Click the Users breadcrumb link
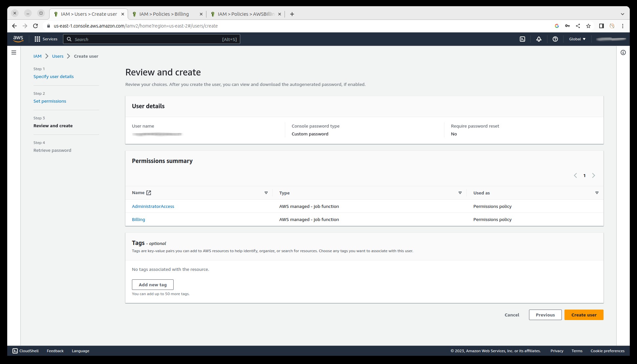Image resolution: width=637 pixels, height=364 pixels. tap(58, 56)
